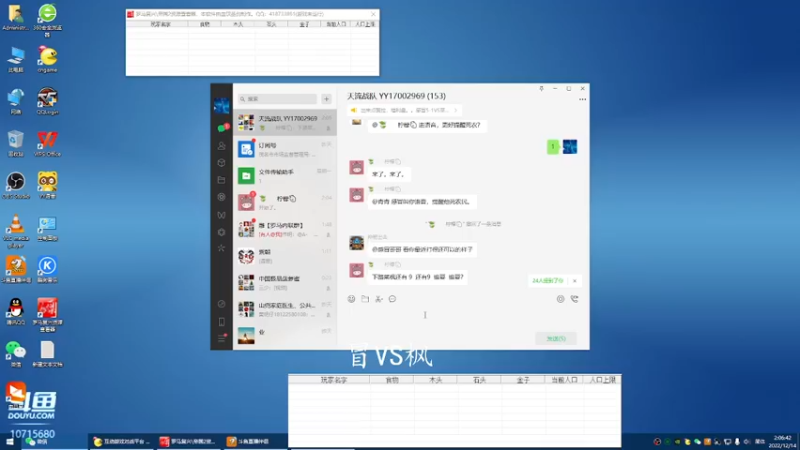This screenshot has height=450, width=800.
Task: Select 中国极易益梦盟 chat in list
Action: coord(285,283)
